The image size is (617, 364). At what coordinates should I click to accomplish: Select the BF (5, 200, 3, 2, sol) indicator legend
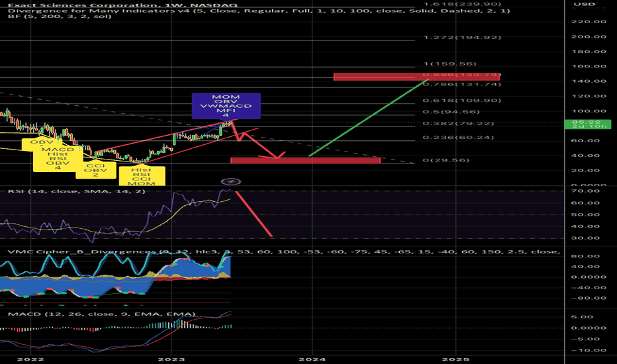point(60,16)
